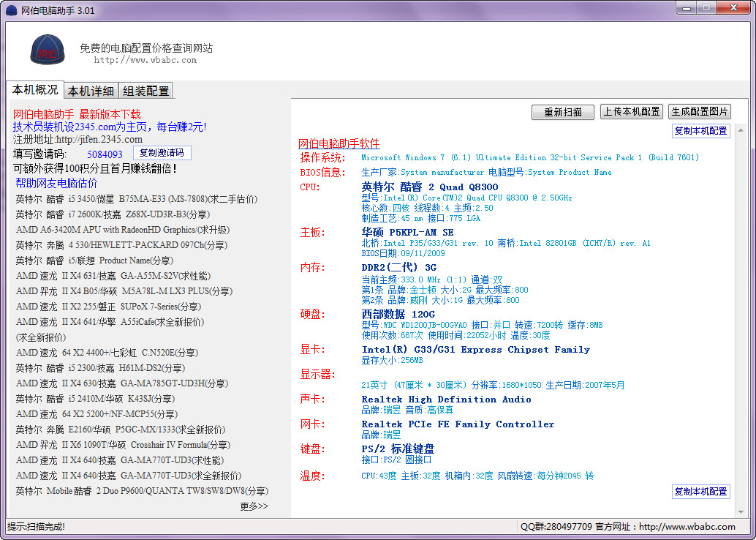The image size is (756, 540).
Task: Minimize the 网伯电脑助手 window
Action: 686,8
